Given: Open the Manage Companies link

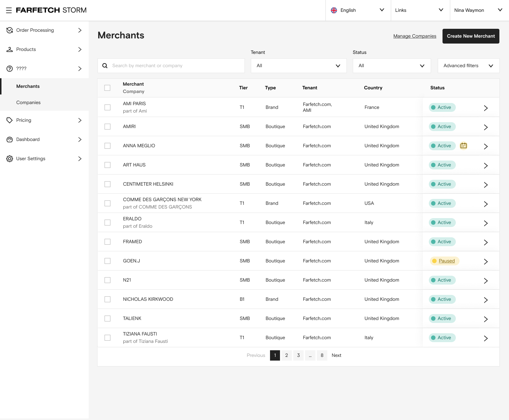Looking at the screenshot, I should [415, 36].
